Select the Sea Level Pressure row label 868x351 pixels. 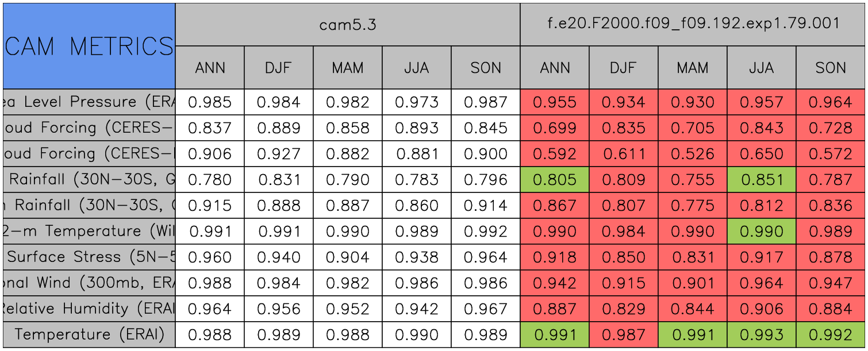(x=89, y=102)
